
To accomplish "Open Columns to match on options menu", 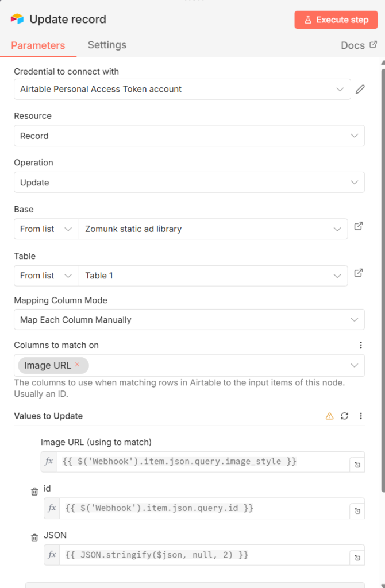I will [x=361, y=345].
